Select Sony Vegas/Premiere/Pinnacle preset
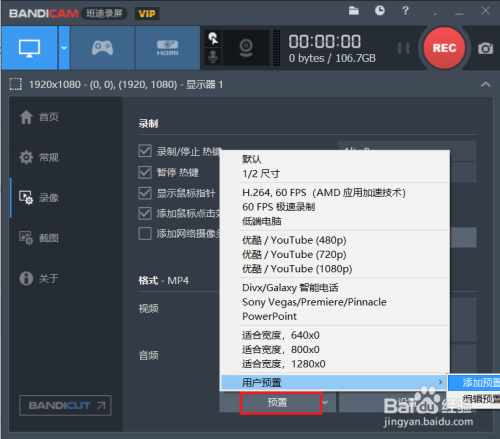The image size is (500, 439). point(335,302)
